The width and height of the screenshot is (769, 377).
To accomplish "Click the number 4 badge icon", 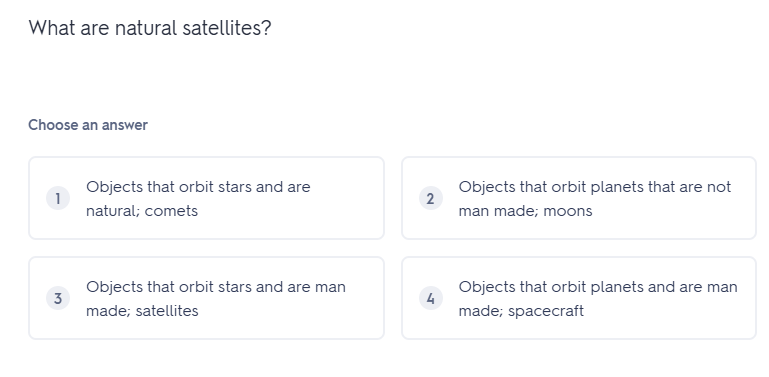I will [431, 298].
